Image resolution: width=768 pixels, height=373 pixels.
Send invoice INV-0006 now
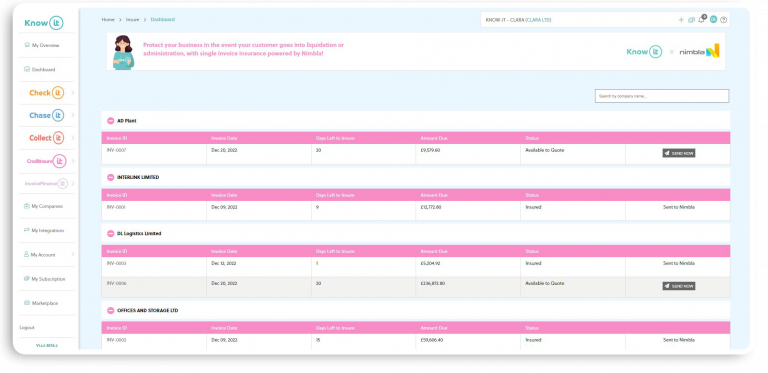tap(679, 286)
